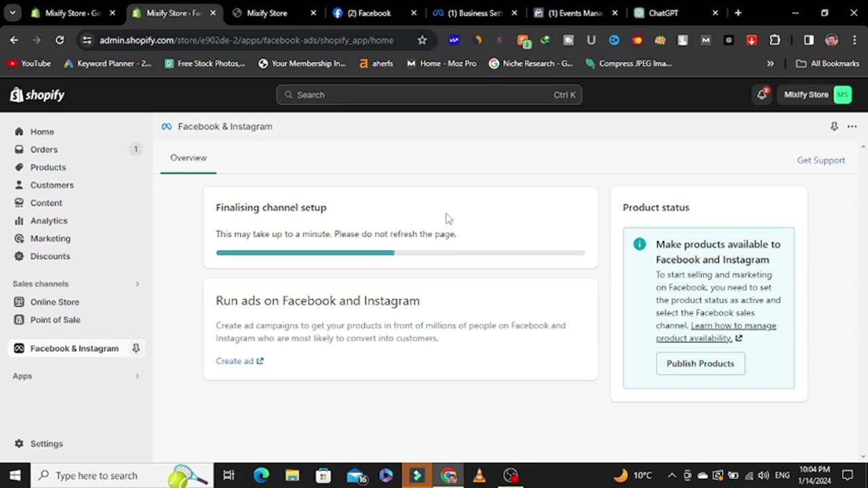Show hidden system tray icons
868x488 pixels.
tap(671, 475)
